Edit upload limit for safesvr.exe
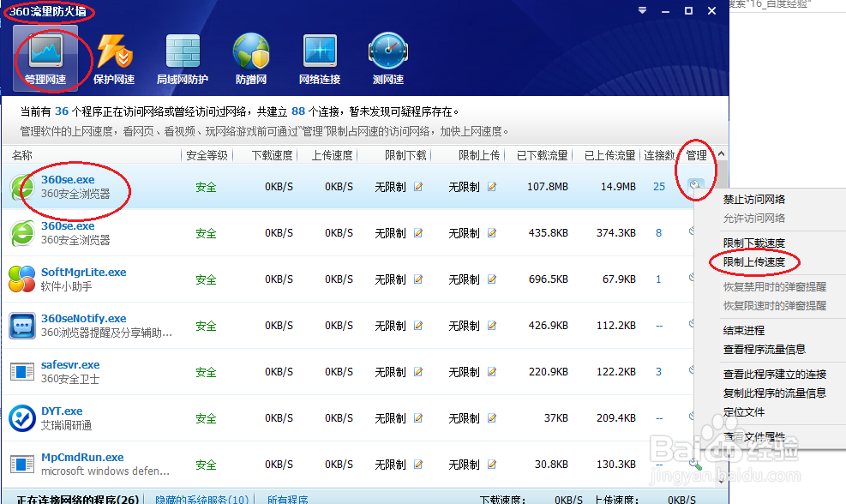 click(491, 372)
